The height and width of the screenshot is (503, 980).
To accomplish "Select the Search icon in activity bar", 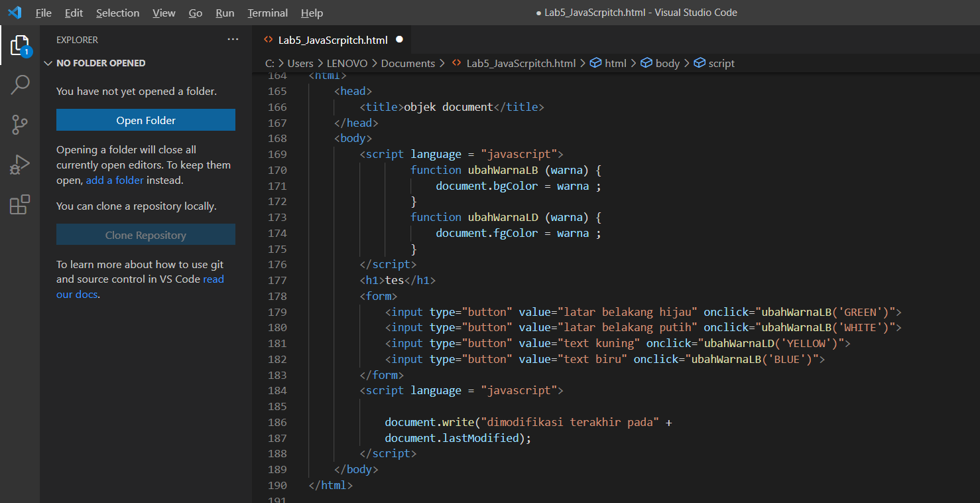I will 19,85.
